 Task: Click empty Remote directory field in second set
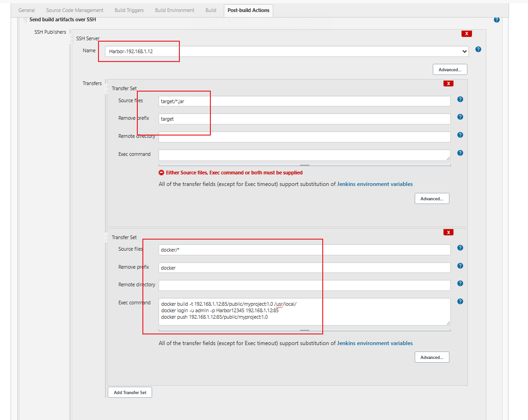[x=304, y=285]
